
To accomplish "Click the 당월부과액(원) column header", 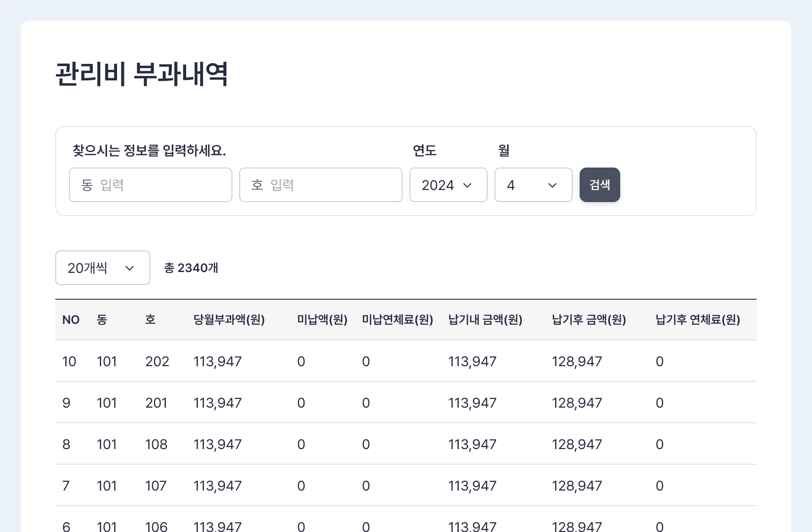I will (x=229, y=320).
